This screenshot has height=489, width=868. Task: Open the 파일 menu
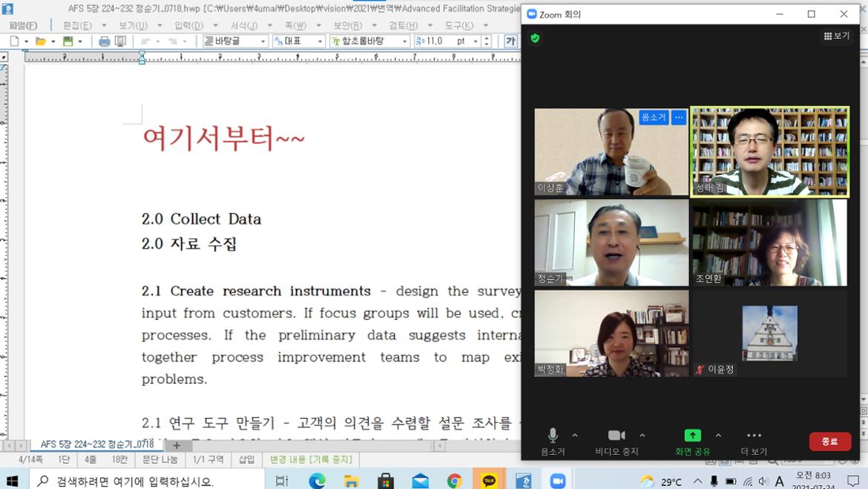point(23,25)
